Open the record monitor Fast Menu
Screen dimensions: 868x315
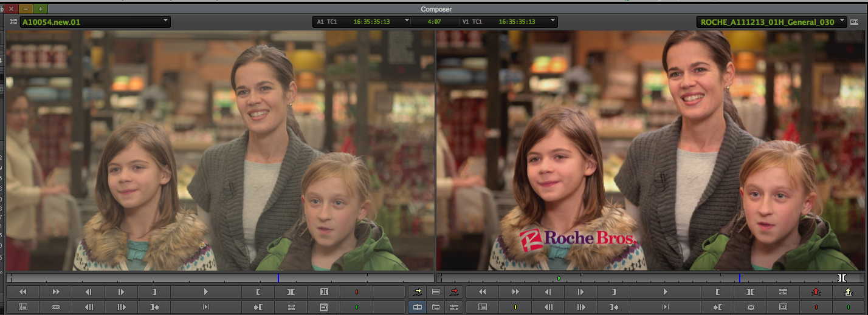[x=482, y=307]
